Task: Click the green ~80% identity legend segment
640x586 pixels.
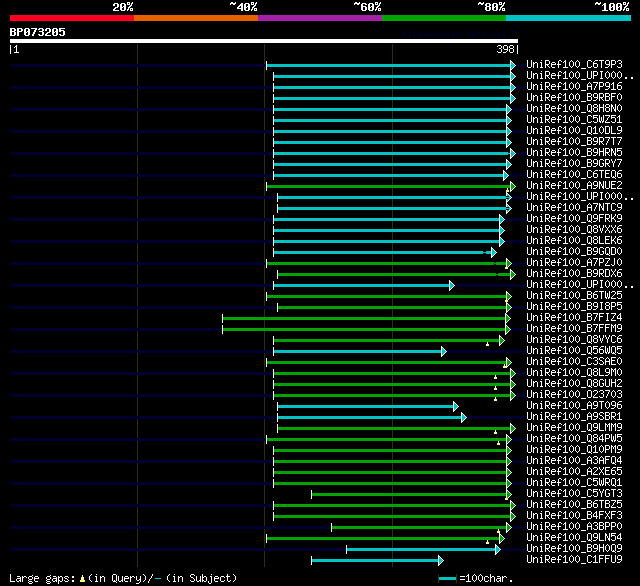Action: (x=444, y=18)
